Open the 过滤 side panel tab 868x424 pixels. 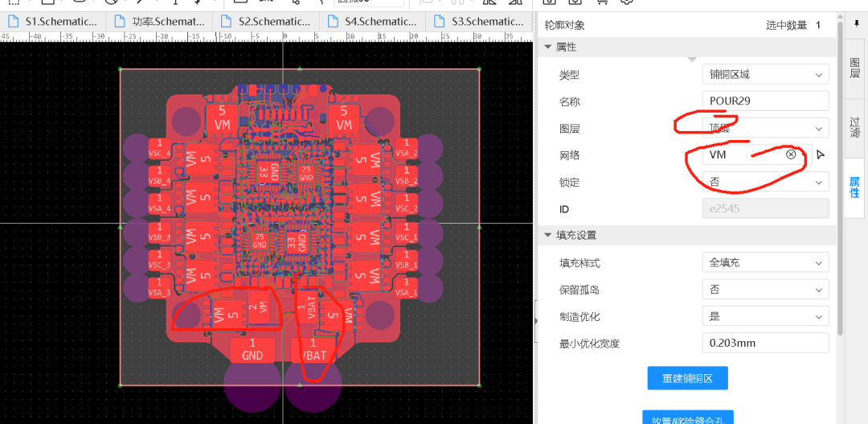coord(855,127)
